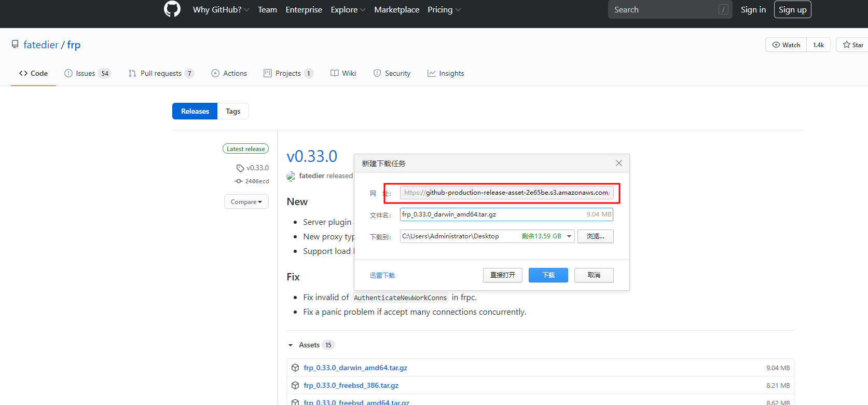
Task: Go to Team page in header
Action: coord(267,10)
